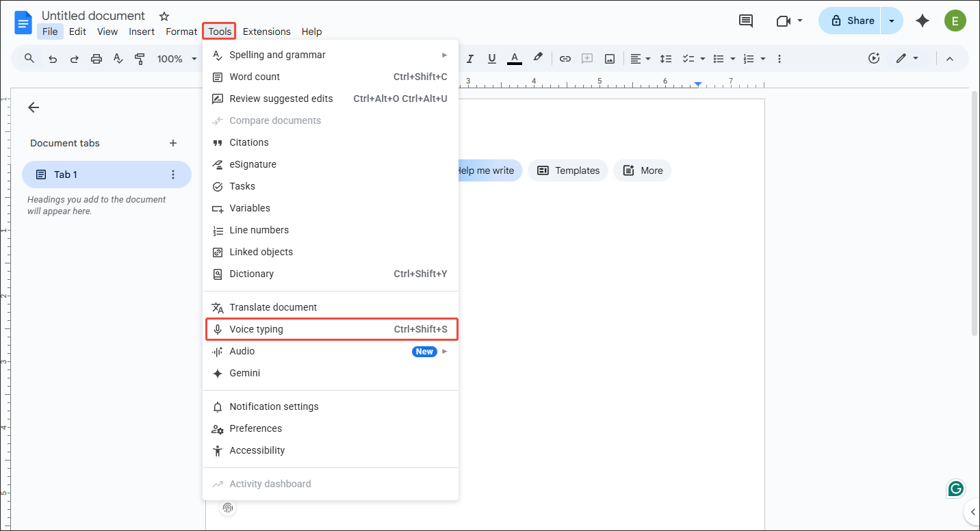Click the Print icon in the toolbar
The image size is (980, 531).
pyautogui.click(x=96, y=58)
